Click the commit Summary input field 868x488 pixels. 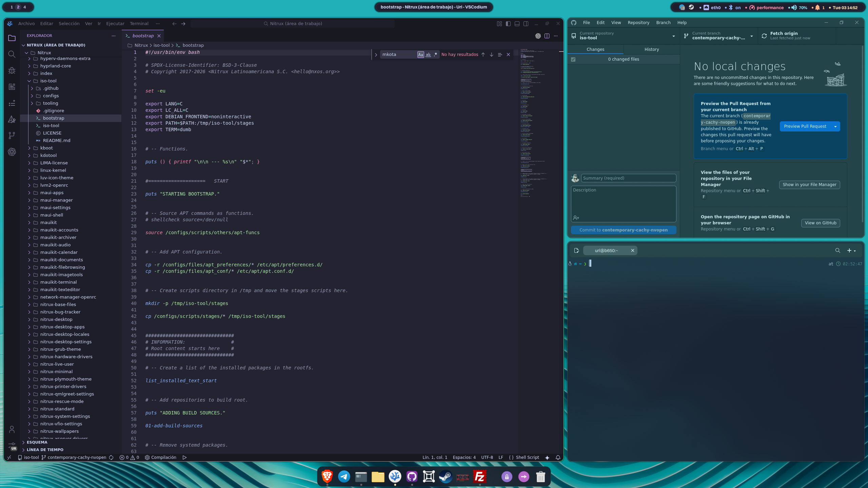click(x=628, y=178)
